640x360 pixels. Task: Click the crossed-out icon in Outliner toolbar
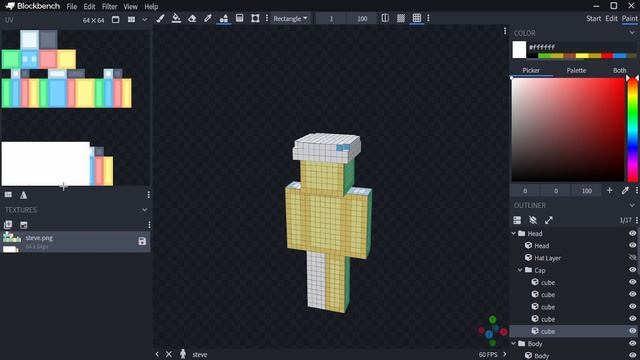[533, 220]
